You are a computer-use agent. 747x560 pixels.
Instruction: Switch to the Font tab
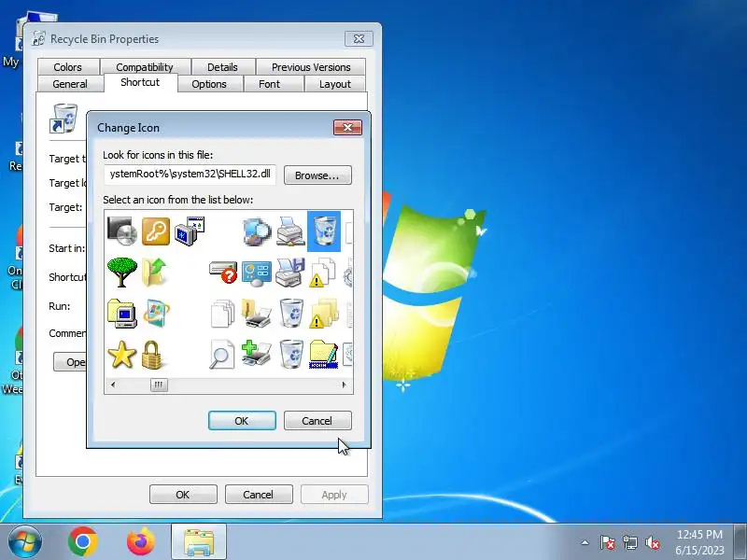(269, 84)
